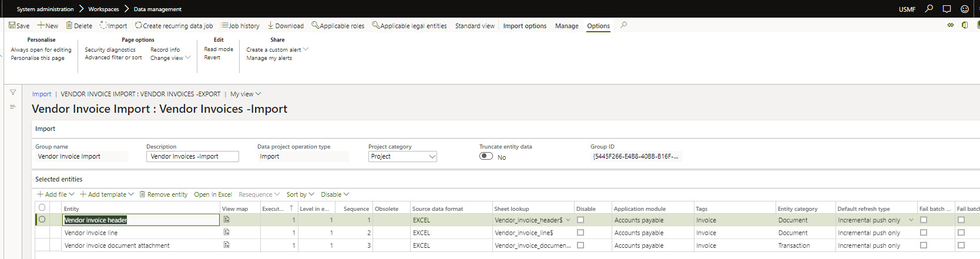
Task: Open Job history list
Action: [240, 26]
